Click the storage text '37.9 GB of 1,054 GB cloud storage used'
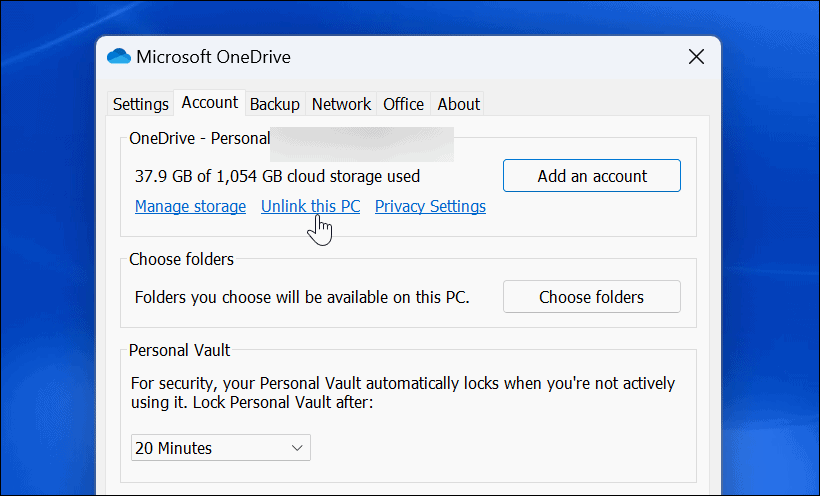Screen dimensions: 820x496 click(x=277, y=176)
